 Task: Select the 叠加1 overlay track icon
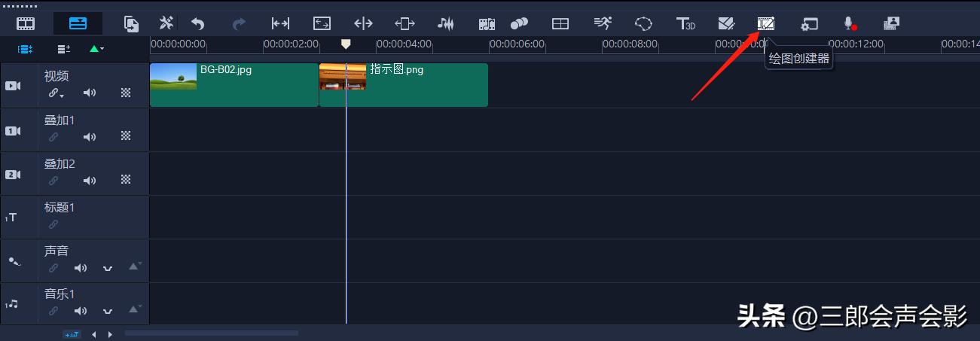12,131
